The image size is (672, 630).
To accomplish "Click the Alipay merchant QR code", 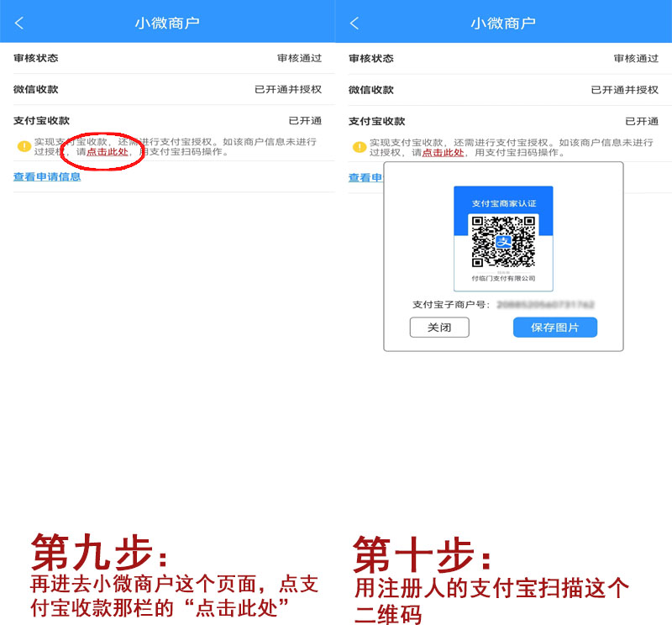I will click(x=503, y=241).
